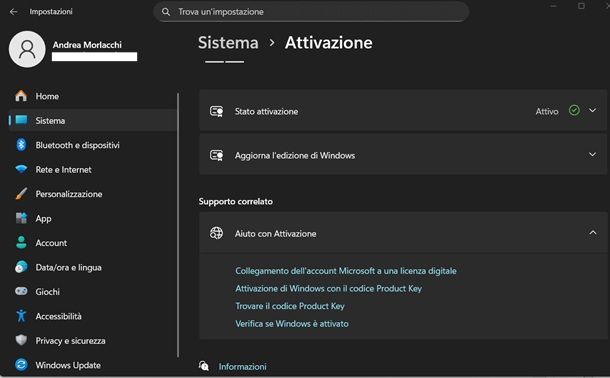The image size is (610, 378).
Task: Click the Personalizzazione paintbrush icon
Action: pos(21,194)
